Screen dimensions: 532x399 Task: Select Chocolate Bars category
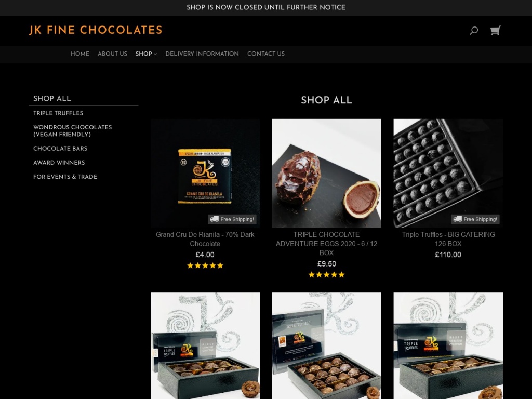(x=60, y=148)
